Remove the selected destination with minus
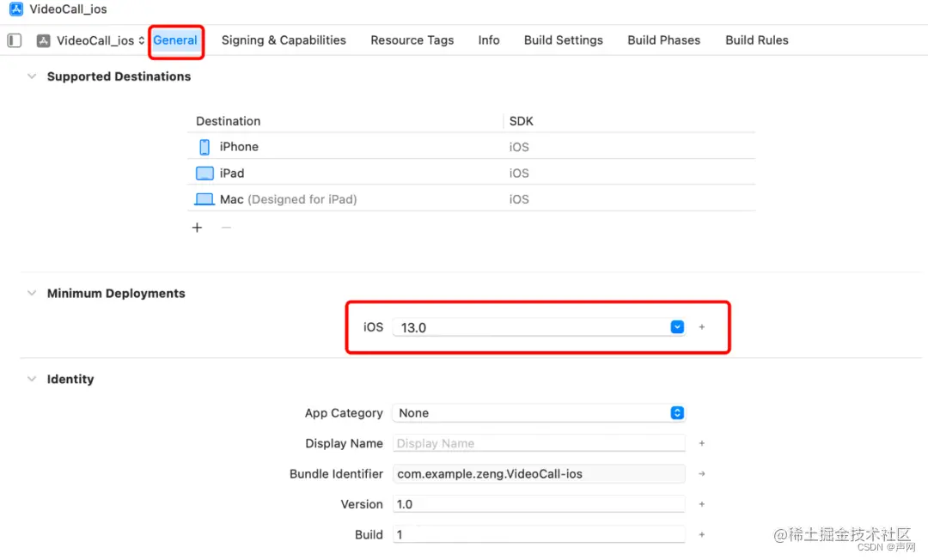The image size is (928, 560). (226, 228)
